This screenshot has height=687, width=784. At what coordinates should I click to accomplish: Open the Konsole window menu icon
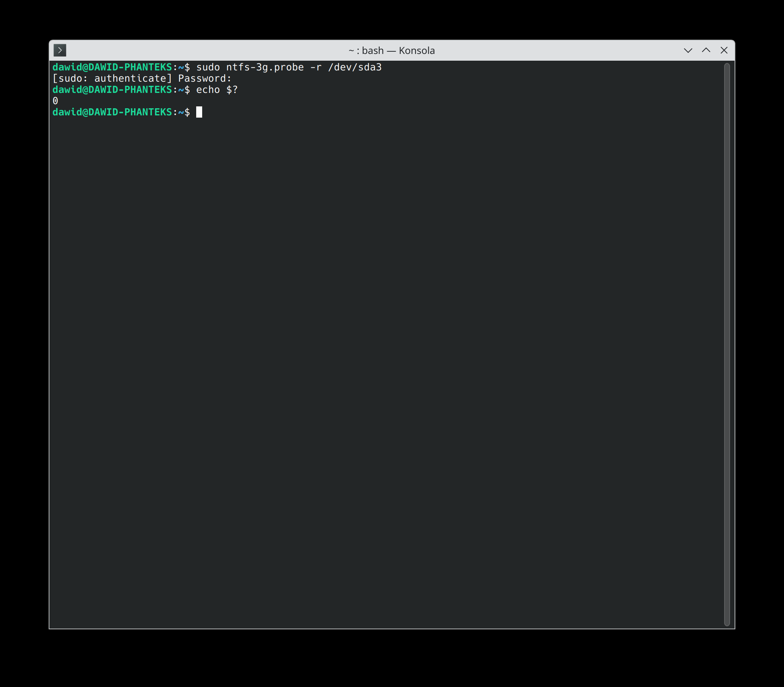(x=60, y=50)
